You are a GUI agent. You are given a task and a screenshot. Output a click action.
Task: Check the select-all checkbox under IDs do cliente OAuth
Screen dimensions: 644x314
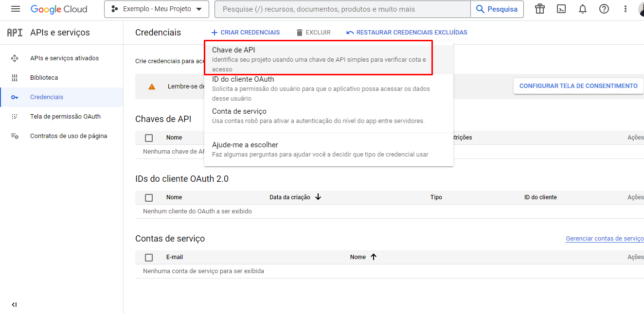tap(149, 197)
